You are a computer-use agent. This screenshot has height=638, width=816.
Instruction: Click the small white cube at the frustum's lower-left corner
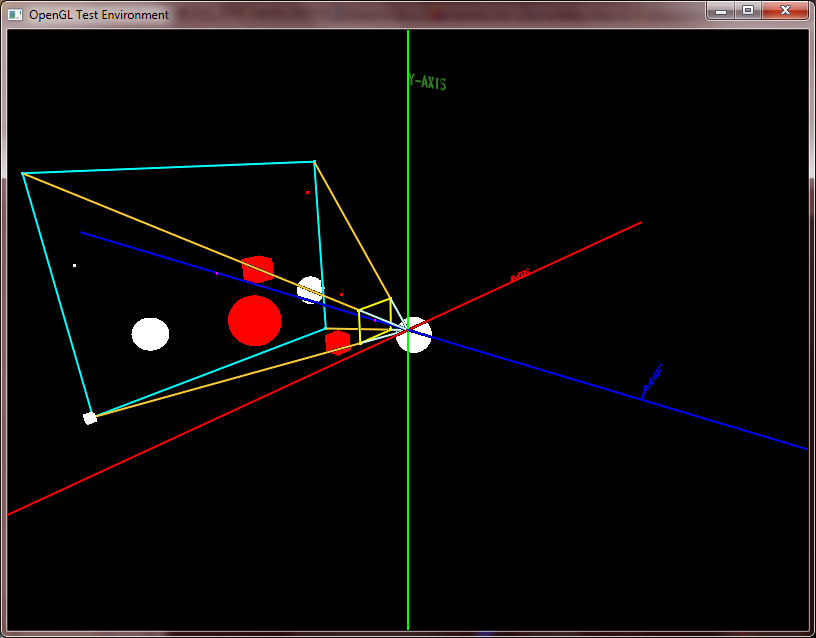[x=91, y=416]
